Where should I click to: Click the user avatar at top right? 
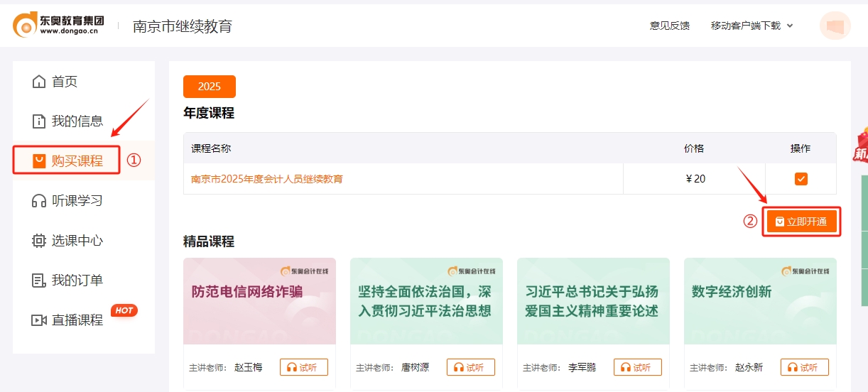(x=835, y=26)
